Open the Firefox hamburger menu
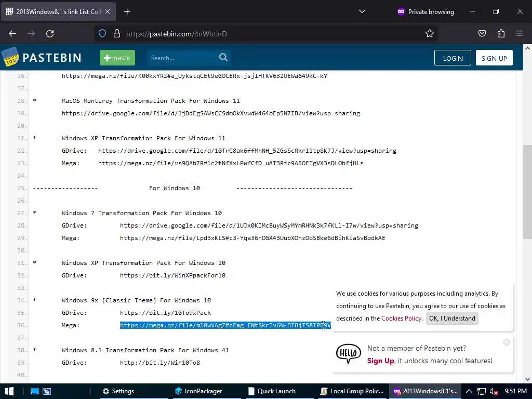 [x=520, y=34]
